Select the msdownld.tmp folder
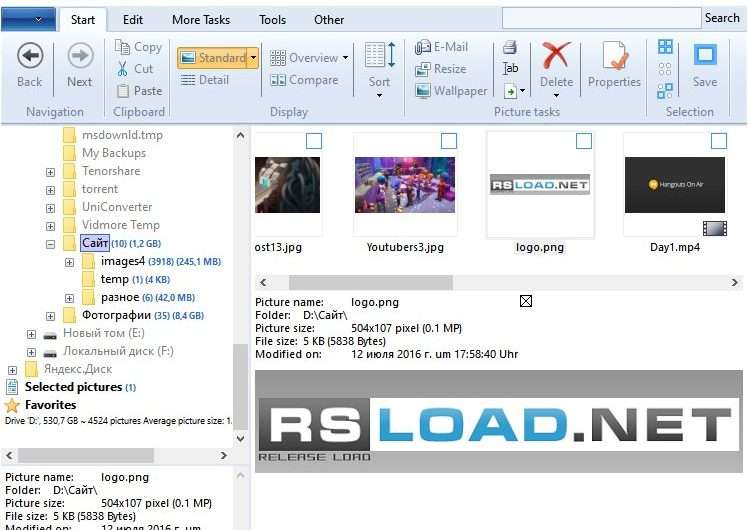Image resolution: width=748 pixels, height=530 pixels. click(x=122, y=135)
